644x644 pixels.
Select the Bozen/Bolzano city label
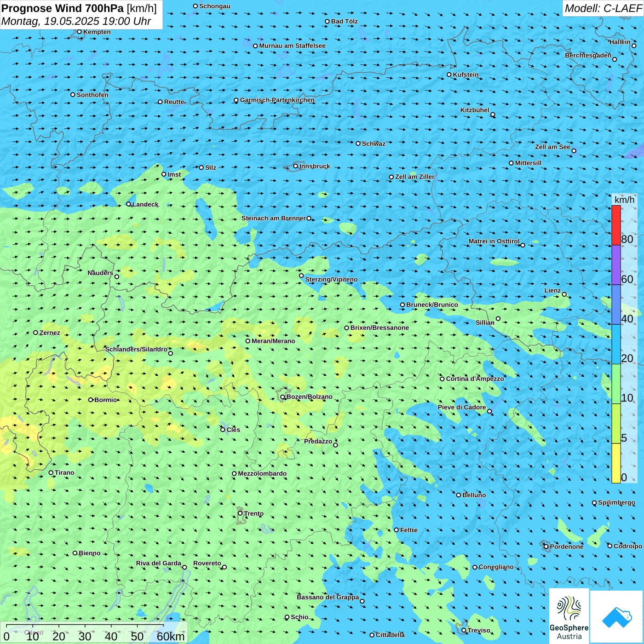pyautogui.click(x=309, y=397)
